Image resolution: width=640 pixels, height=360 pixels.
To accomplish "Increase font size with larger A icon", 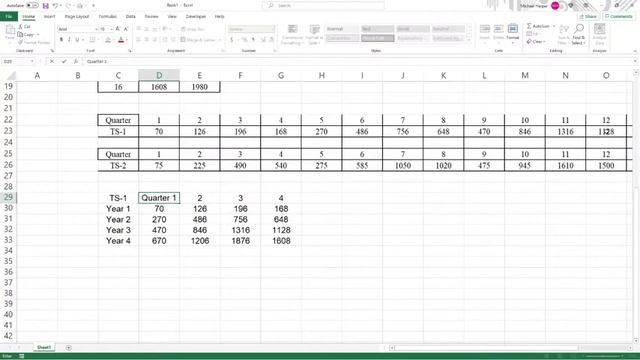I will click(x=118, y=29).
